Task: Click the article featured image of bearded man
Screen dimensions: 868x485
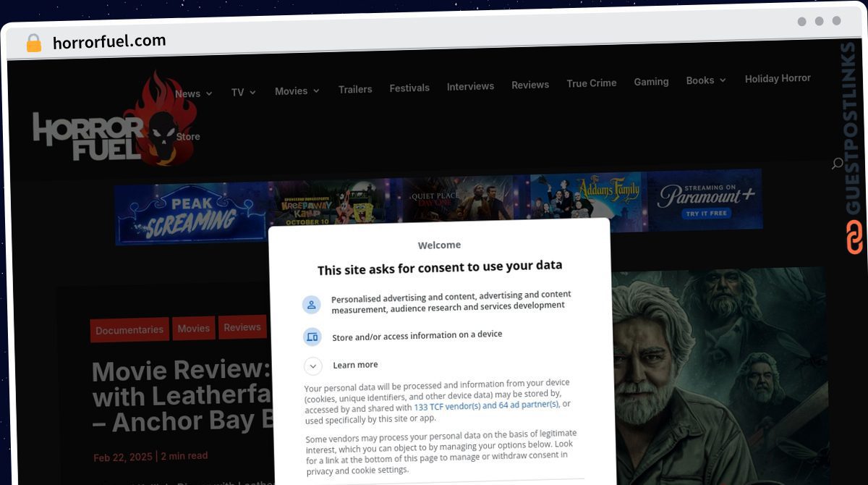Action: [719, 375]
